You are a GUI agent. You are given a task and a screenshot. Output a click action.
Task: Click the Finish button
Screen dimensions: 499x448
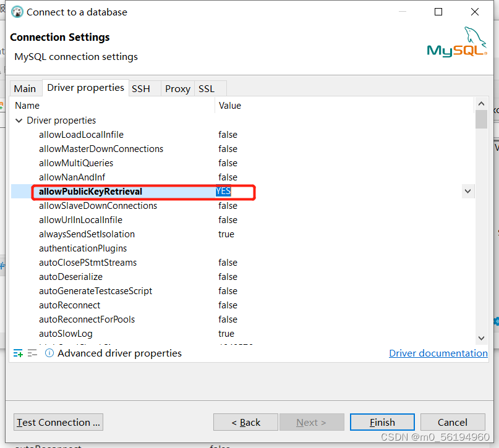[382, 422]
